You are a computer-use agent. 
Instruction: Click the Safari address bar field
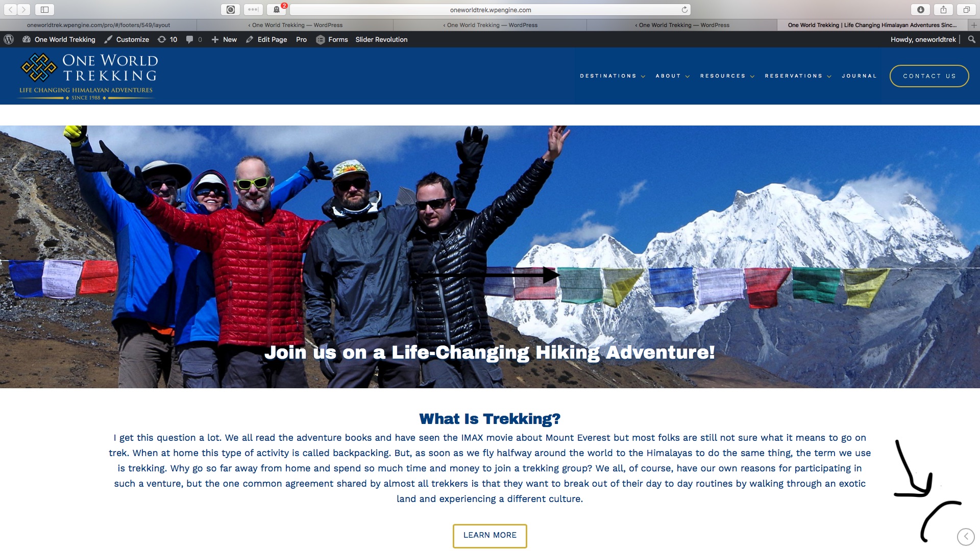[x=490, y=10]
